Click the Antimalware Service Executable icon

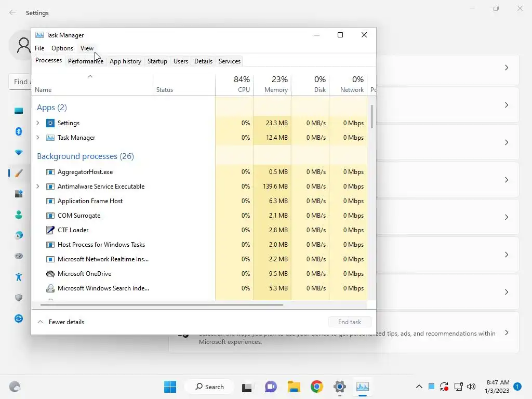coord(50,187)
